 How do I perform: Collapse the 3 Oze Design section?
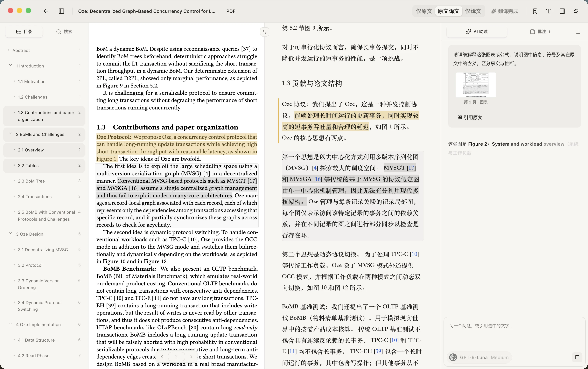tap(10, 233)
